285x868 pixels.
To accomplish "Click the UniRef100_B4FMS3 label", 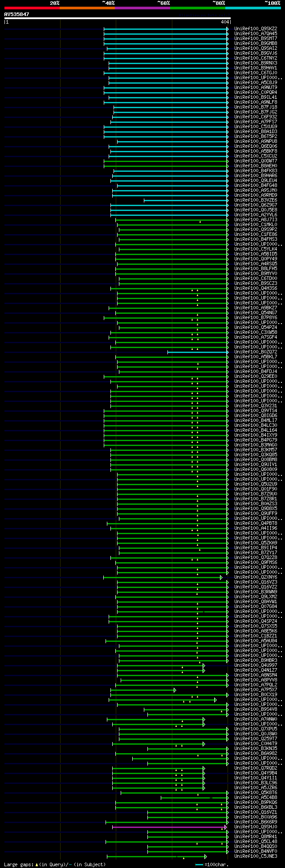I will pyautogui.click(x=256, y=239).
